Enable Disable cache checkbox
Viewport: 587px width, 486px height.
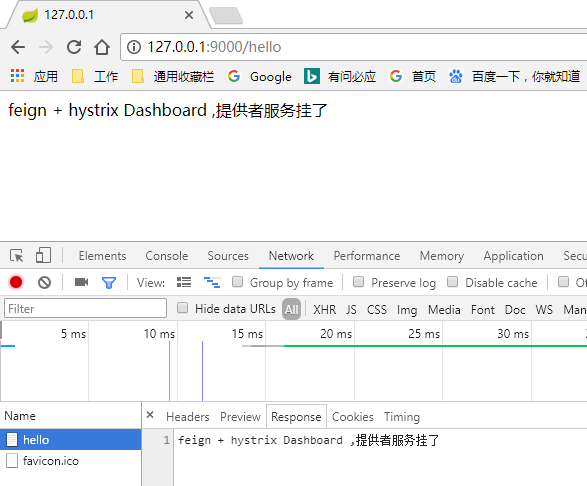click(452, 282)
